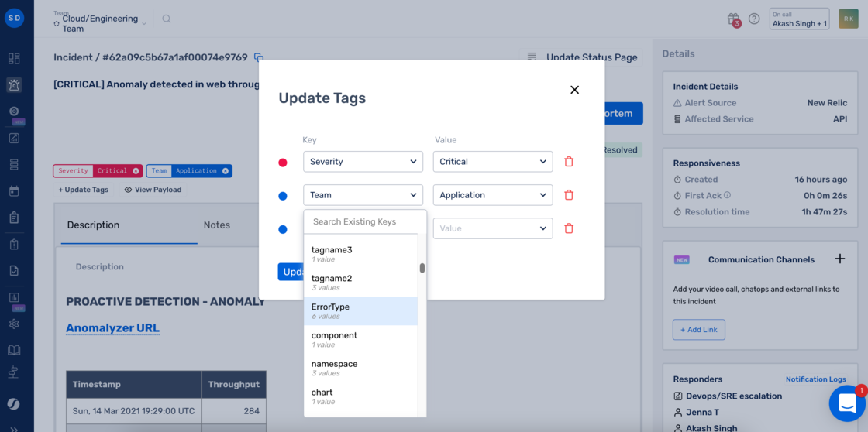Expand the Severity key dropdown
868x432 pixels.
363,162
